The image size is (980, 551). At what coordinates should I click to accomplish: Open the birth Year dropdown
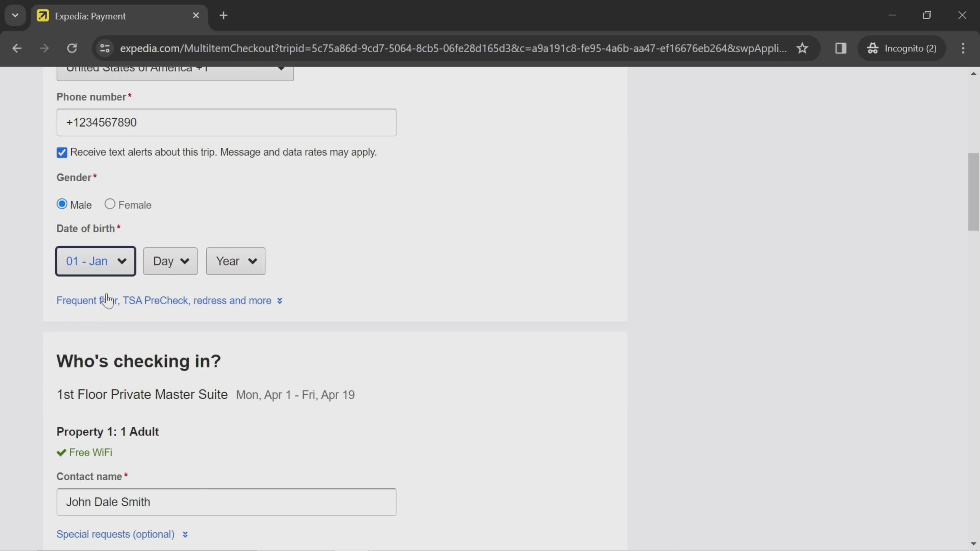point(236,261)
